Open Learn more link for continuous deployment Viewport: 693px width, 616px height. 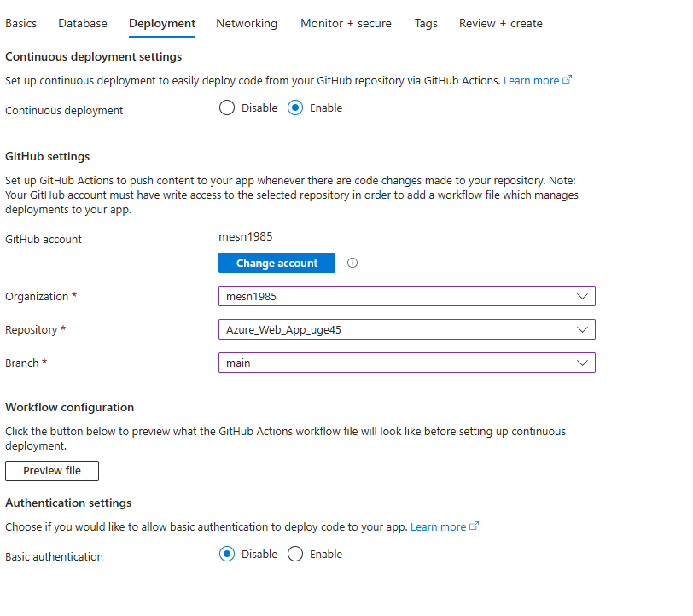[x=538, y=80]
